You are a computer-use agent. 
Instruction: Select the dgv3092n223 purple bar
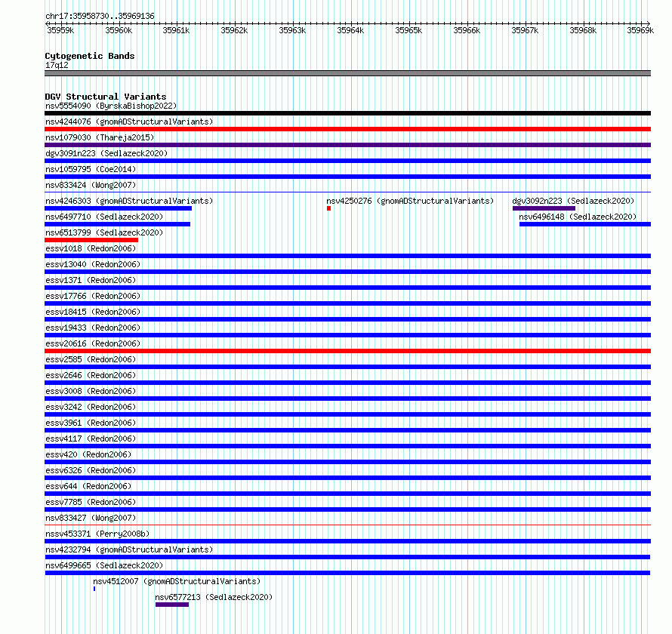544,208
